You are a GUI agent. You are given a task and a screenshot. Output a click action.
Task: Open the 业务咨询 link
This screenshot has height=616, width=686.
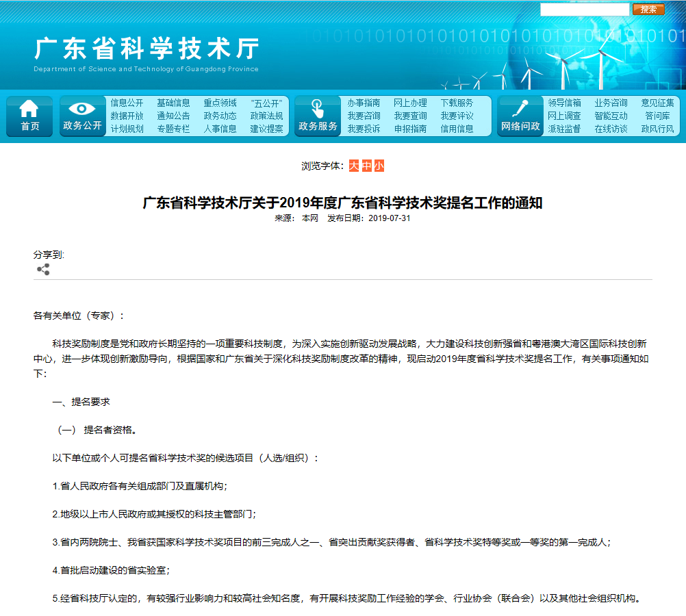pyautogui.click(x=611, y=103)
